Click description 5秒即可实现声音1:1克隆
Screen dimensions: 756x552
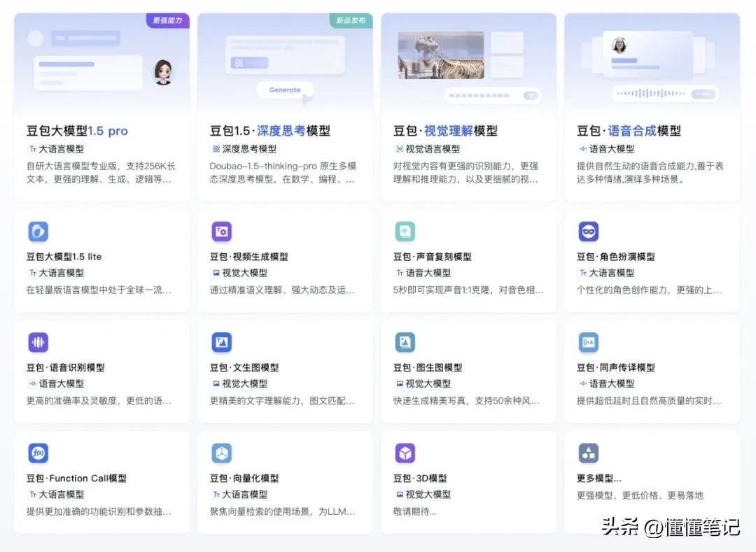tap(468, 290)
